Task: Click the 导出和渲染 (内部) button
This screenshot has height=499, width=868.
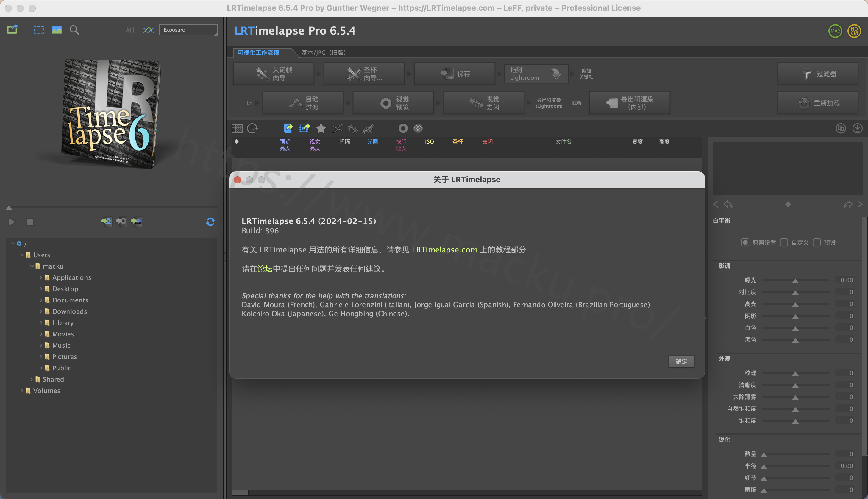Action: click(x=630, y=103)
